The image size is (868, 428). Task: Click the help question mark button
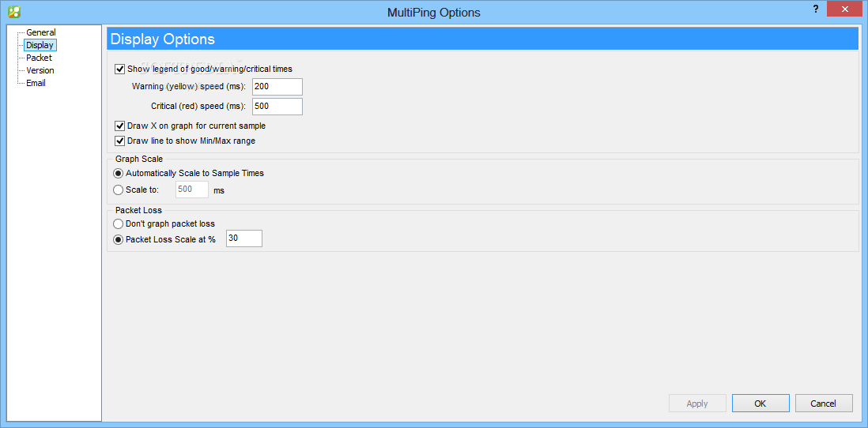click(x=815, y=9)
